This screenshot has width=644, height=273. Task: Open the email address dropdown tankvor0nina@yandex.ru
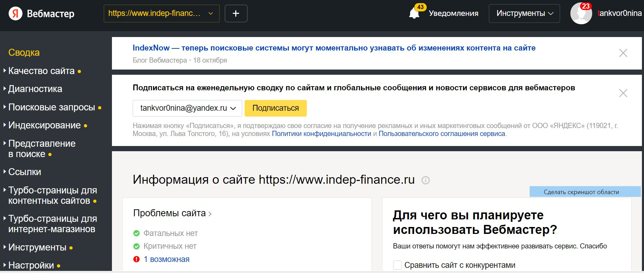tap(187, 108)
